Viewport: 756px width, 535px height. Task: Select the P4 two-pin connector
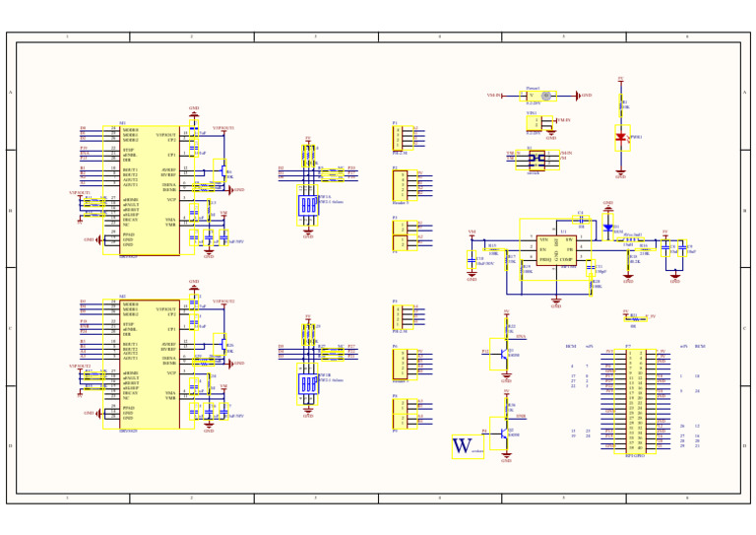pos(405,242)
